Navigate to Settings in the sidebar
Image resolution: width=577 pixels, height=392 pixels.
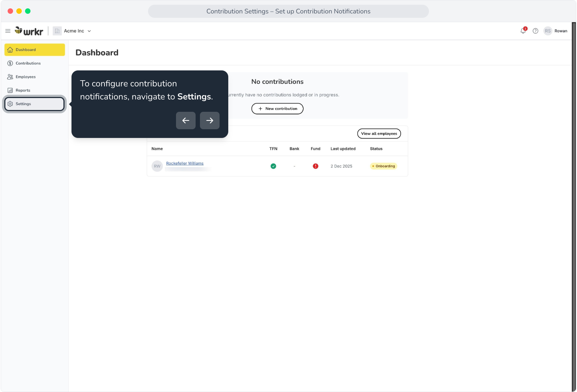click(34, 104)
